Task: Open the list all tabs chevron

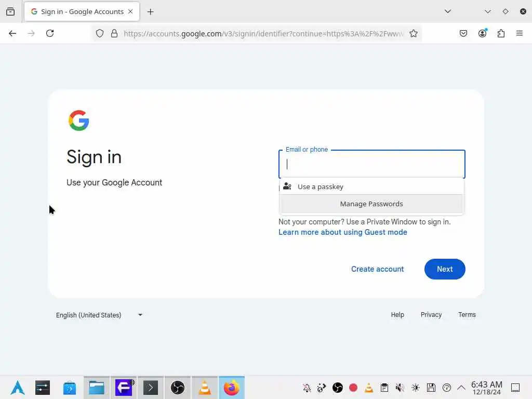Action: pos(448,11)
